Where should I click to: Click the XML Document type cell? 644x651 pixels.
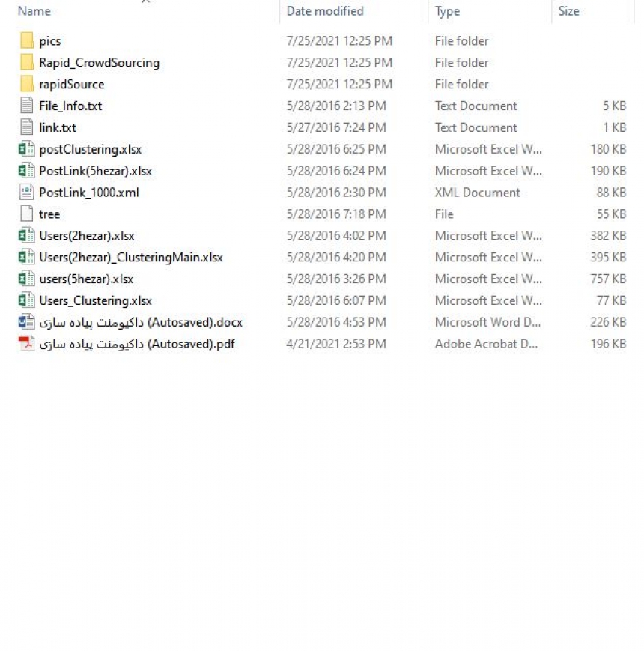(477, 193)
